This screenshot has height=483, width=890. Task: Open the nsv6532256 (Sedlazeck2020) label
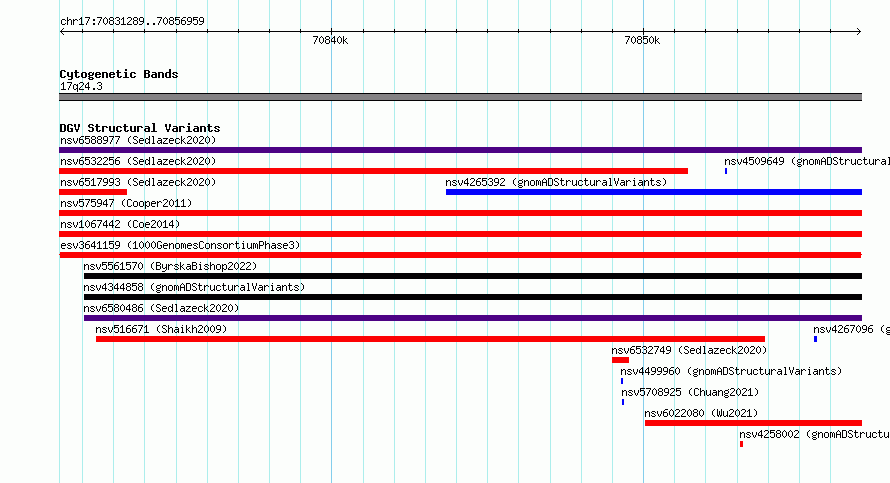pyautogui.click(x=138, y=161)
